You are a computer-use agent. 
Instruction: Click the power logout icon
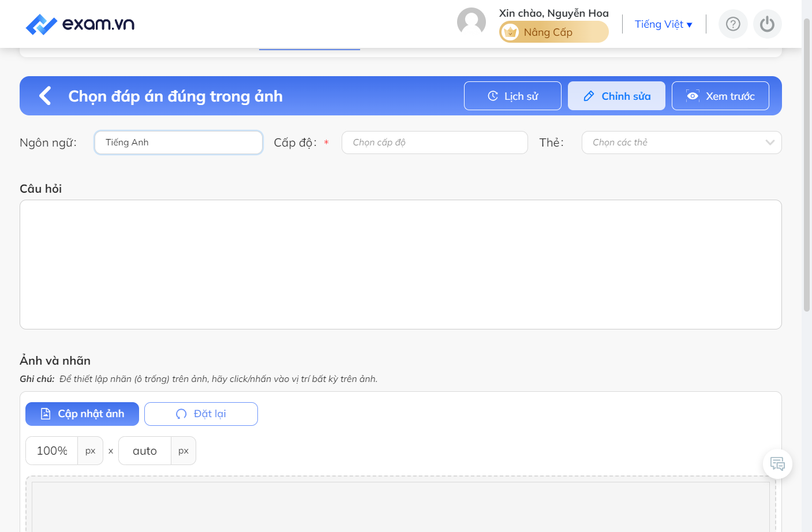767,24
